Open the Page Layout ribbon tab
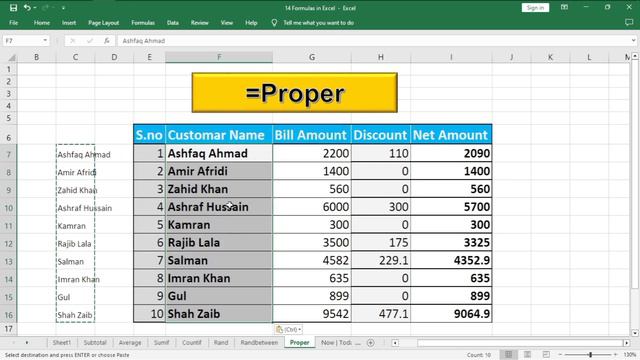This screenshot has width=640, height=360. point(104,23)
